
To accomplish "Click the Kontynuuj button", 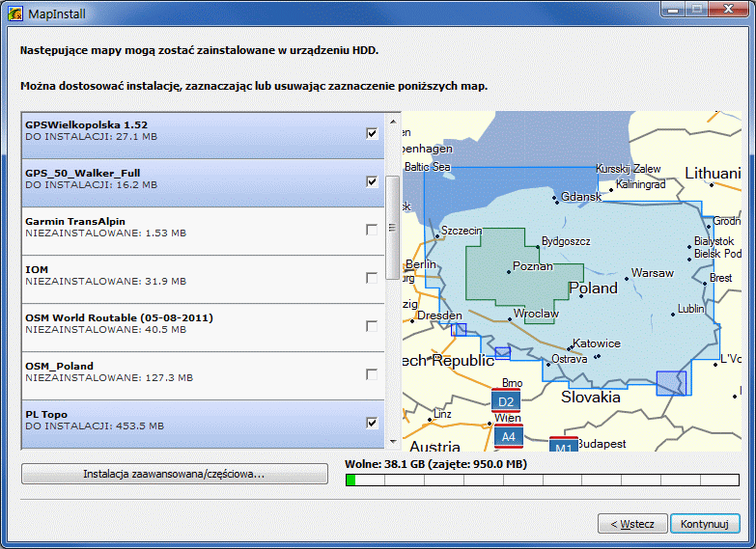I will tap(705, 524).
